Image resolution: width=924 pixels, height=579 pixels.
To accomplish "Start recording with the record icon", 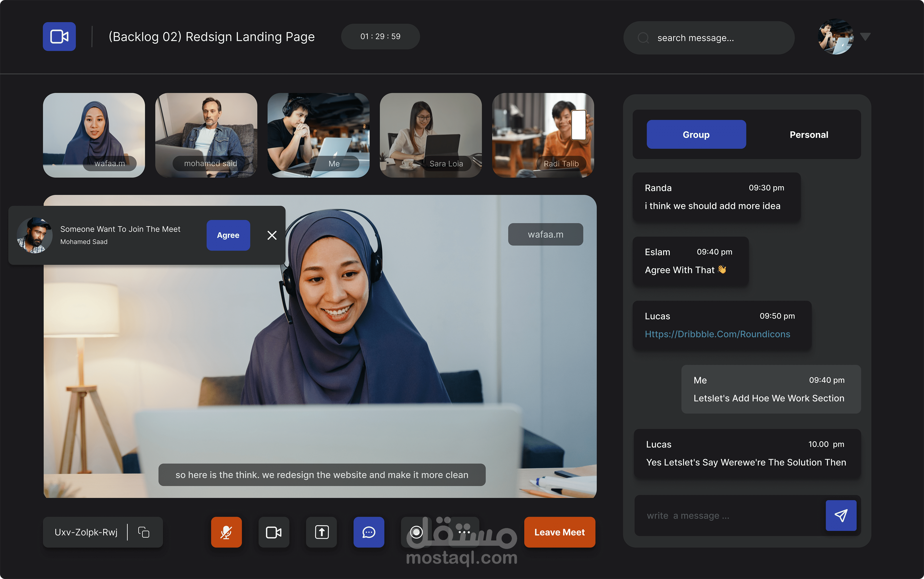I will pos(416,532).
